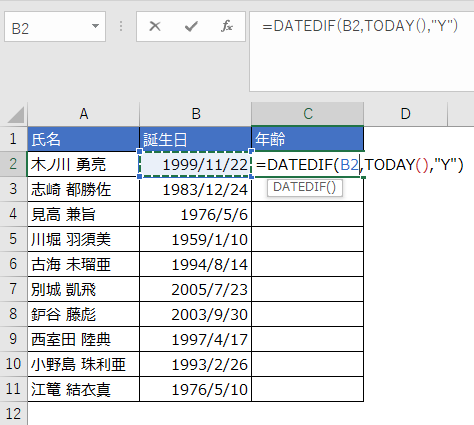Viewport: 474px width, 425px height.
Task: Click the formula bar options dots handle
Action: click(x=121, y=26)
